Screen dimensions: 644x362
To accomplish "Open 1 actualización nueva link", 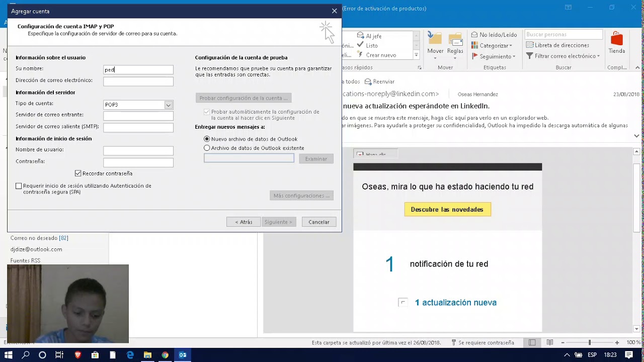I will [x=456, y=303].
